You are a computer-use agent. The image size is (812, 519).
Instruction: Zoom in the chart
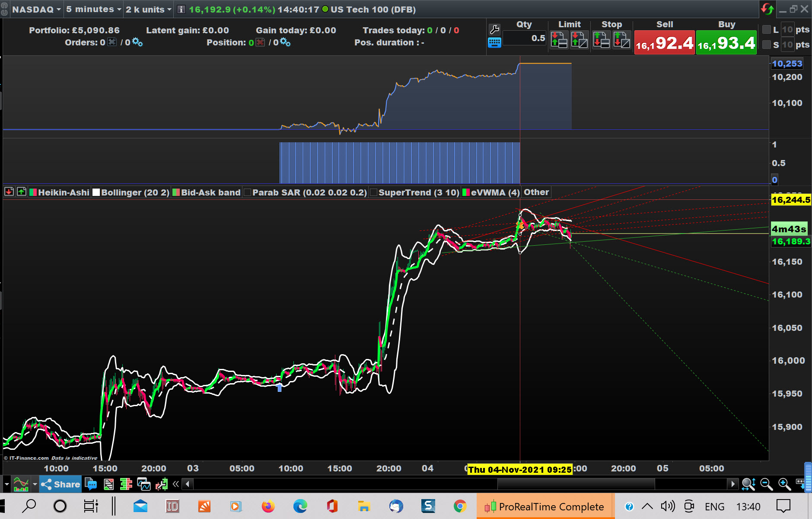click(x=784, y=484)
